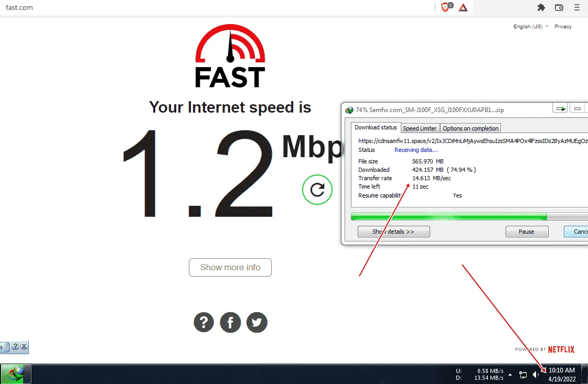Cancel the current download
This screenshot has width=588, height=384.
click(x=576, y=232)
